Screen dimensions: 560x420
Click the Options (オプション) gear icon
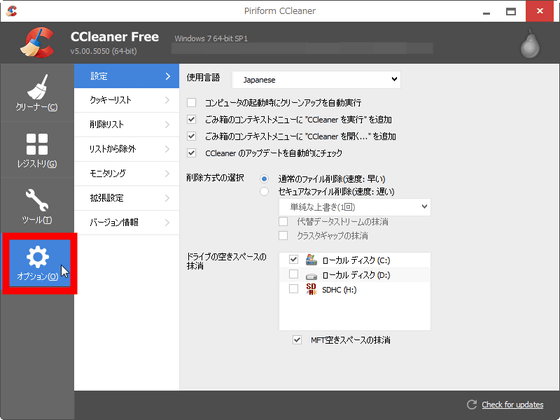tap(38, 257)
